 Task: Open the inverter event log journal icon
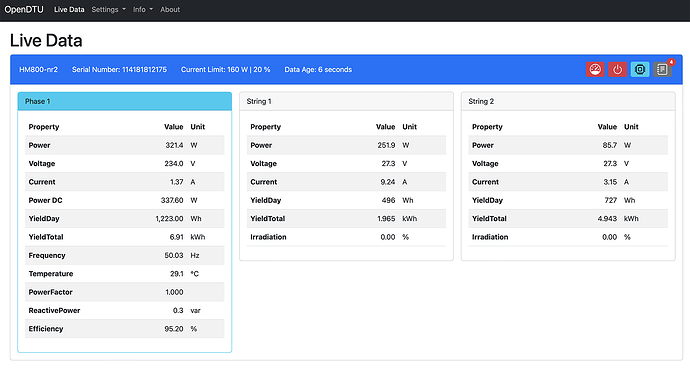[x=662, y=70]
